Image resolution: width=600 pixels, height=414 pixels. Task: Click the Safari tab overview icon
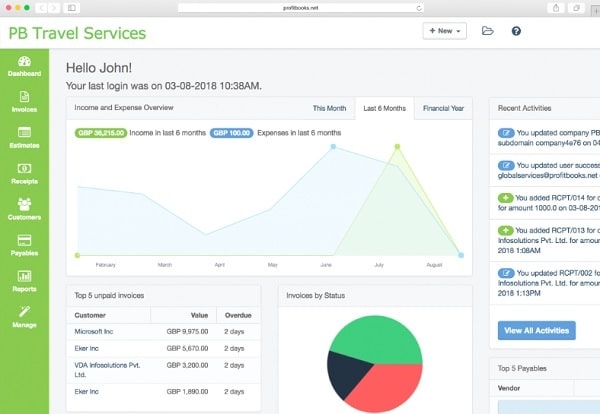576,8
